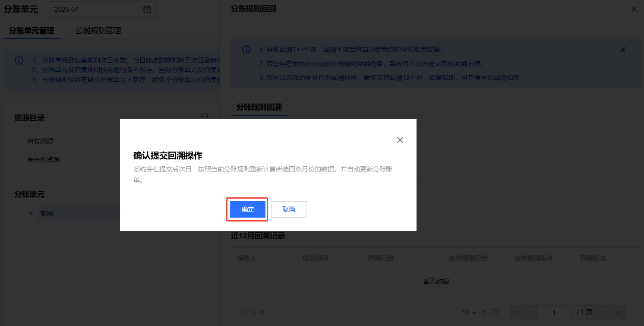Image resolution: width=644 pixels, height=326 pixels.
Task: Select the 集团 allocation unit
Action: click(47, 213)
